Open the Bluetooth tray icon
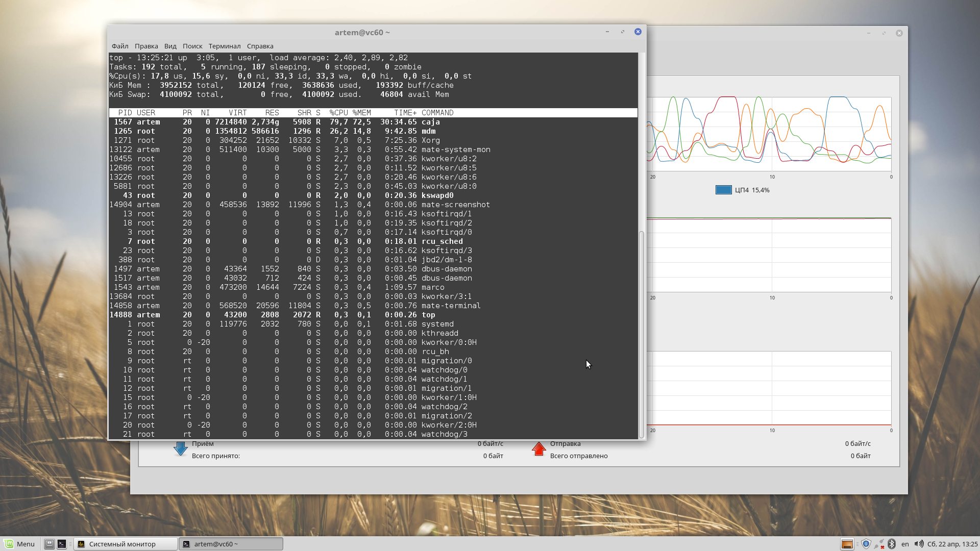 pos(892,544)
